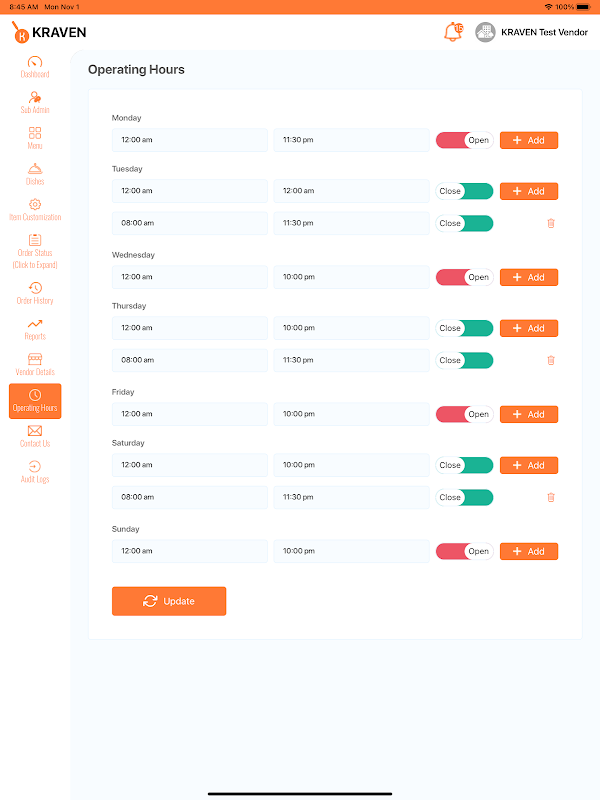Delete Tuesday's second time slot
The image size is (600, 800).
550,223
